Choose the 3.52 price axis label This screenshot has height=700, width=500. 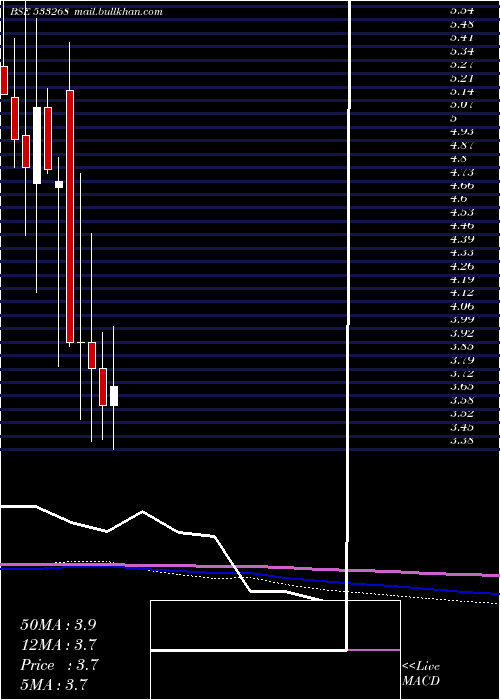462,414
